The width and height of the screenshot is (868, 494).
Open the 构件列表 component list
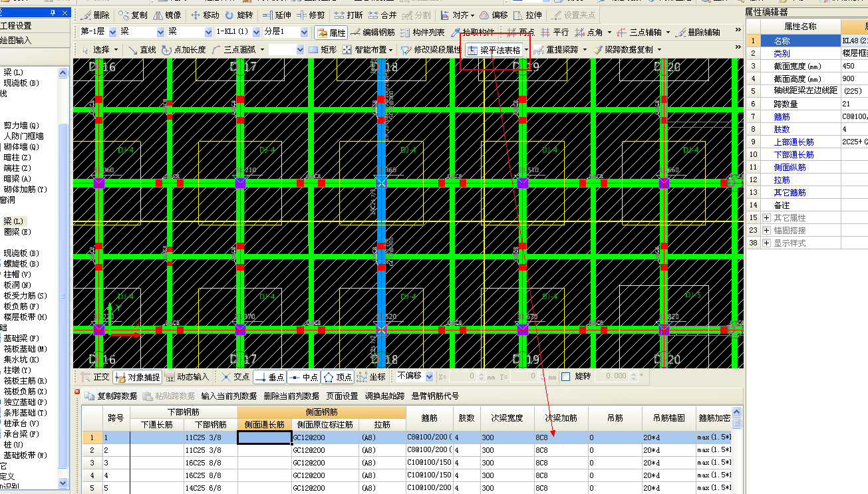click(422, 32)
